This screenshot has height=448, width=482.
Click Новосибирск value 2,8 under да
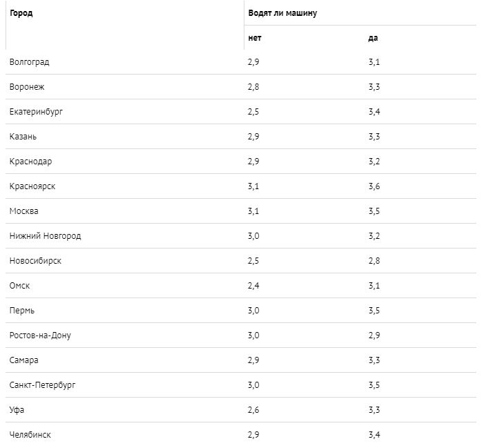[374, 261]
